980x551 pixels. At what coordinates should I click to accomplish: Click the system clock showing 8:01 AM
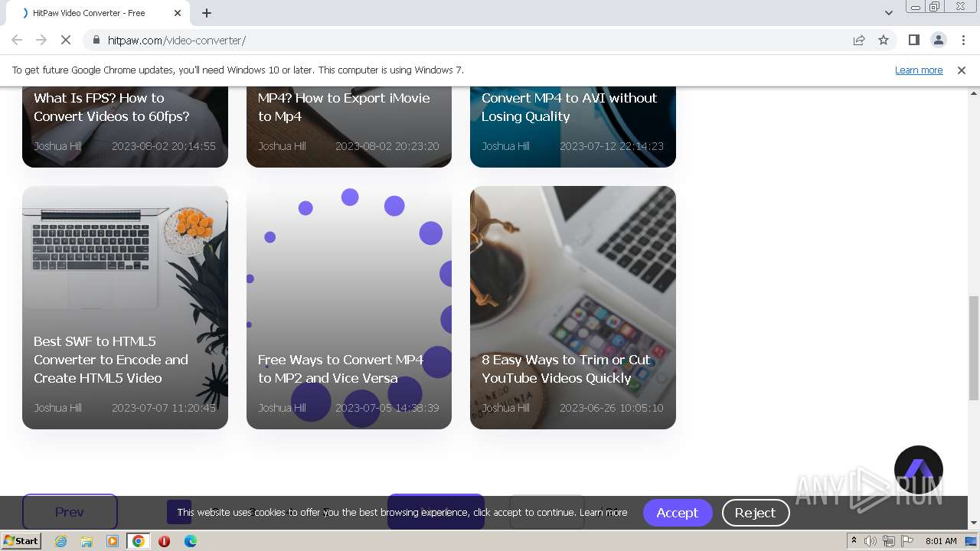pyautogui.click(x=941, y=541)
